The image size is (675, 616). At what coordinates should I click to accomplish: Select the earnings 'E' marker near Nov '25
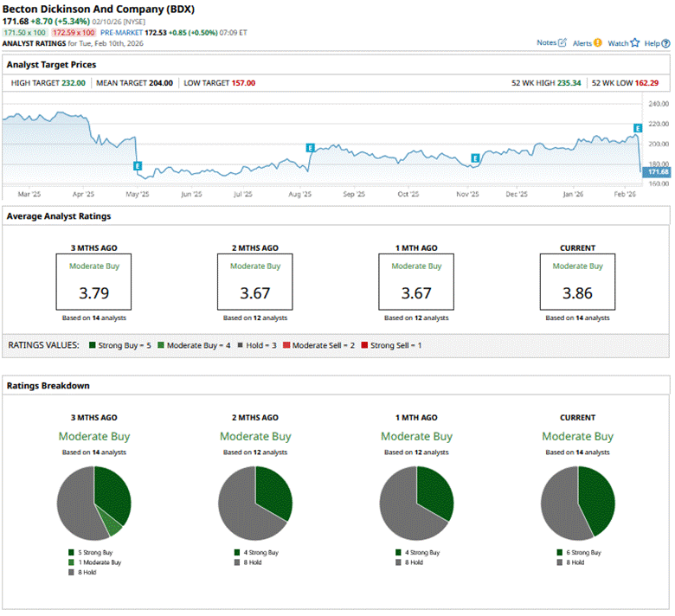pyautogui.click(x=475, y=157)
